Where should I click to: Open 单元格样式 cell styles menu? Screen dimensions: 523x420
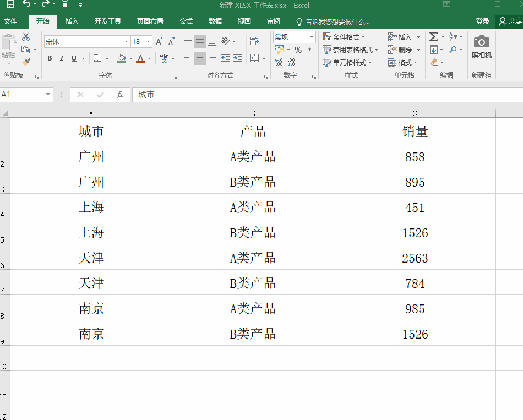[x=347, y=62]
